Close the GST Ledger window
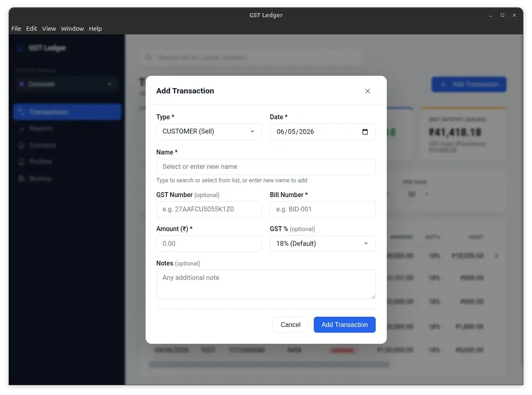The image size is (532, 395). click(x=514, y=15)
